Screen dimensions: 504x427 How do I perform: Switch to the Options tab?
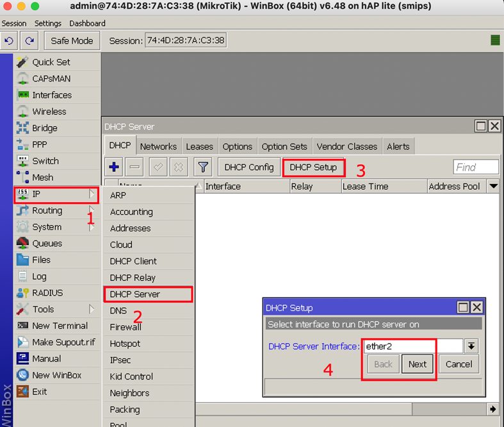(x=238, y=146)
